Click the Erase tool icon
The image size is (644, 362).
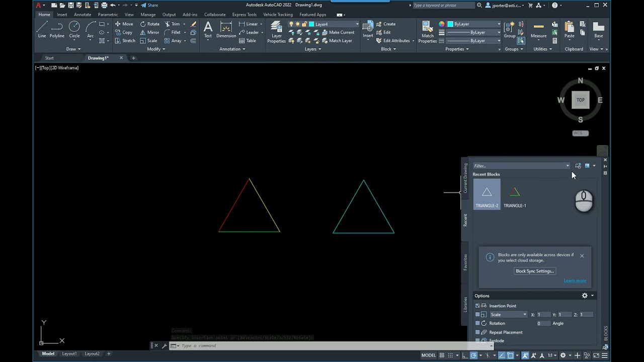(193, 24)
